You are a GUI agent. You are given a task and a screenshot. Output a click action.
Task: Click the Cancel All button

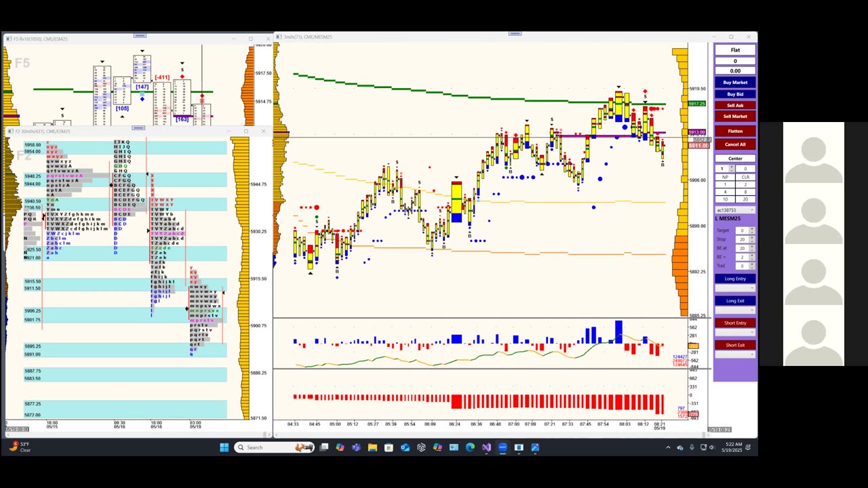coord(735,144)
